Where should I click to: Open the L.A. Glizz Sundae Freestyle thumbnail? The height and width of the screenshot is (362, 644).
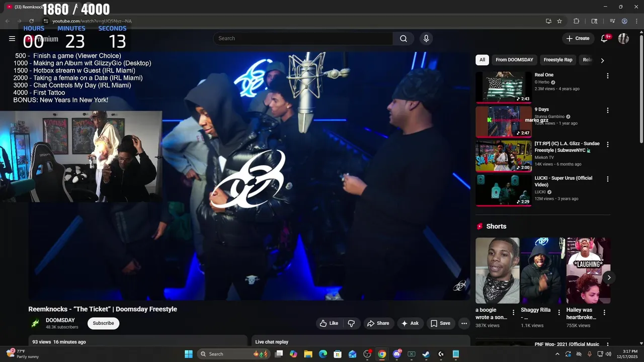[504, 156]
